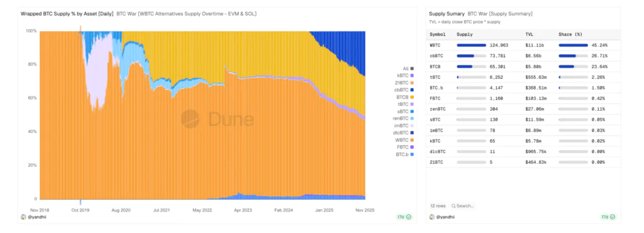Open @yandhii profile name under the table
Screen dimensions: 644x233
point(445,217)
